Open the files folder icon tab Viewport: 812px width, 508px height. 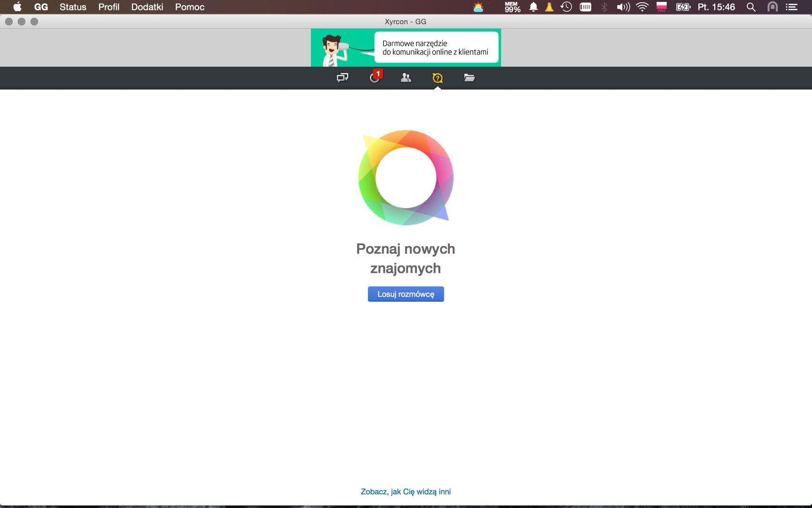[469, 77]
